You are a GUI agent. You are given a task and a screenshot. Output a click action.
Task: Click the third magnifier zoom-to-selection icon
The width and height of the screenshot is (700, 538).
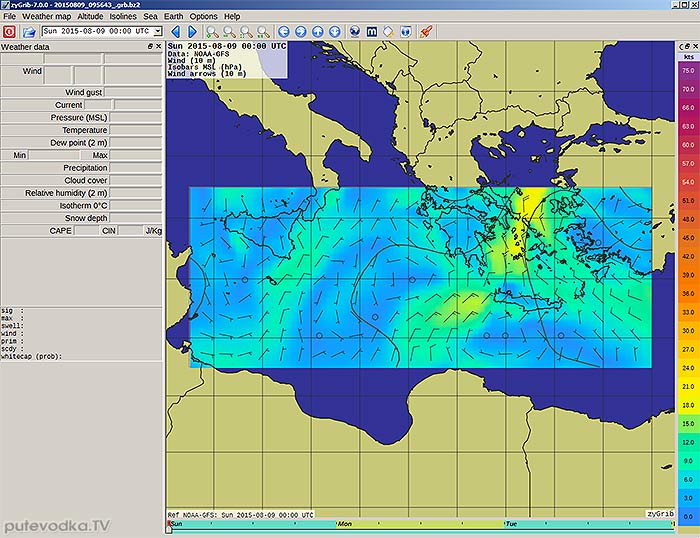(x=246, y=32)
